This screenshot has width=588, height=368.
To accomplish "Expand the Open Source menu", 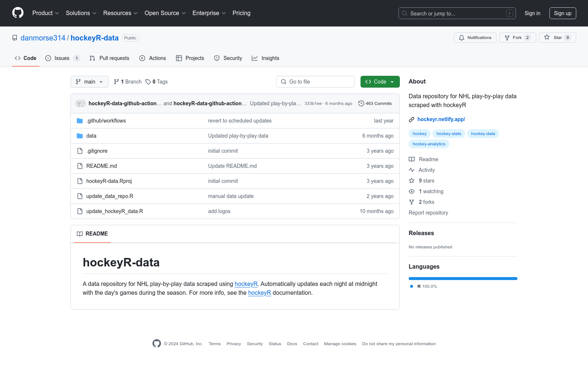I will 165,13.
